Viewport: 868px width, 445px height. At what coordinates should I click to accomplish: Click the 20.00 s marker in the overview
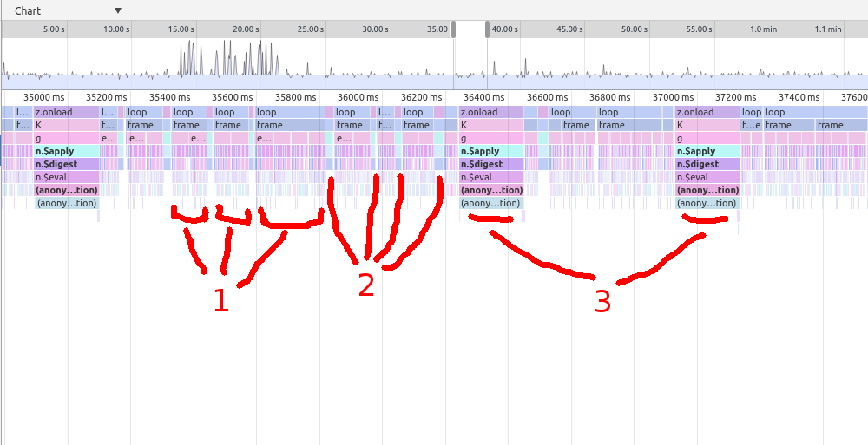[x=246, y=29]
